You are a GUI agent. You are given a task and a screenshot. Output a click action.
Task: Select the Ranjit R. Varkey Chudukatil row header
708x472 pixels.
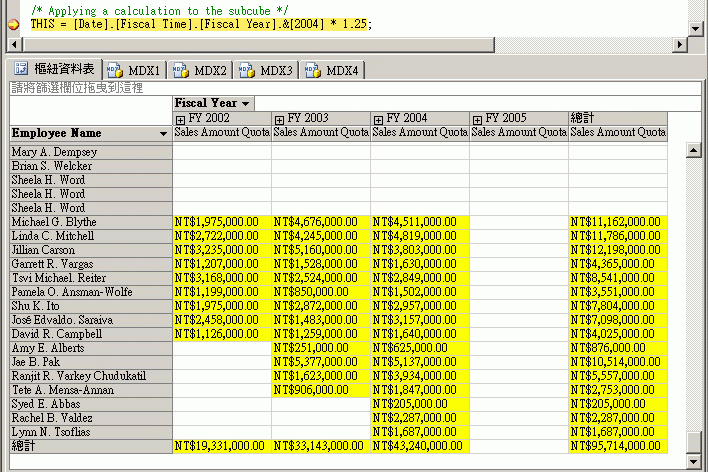(91, 376)
